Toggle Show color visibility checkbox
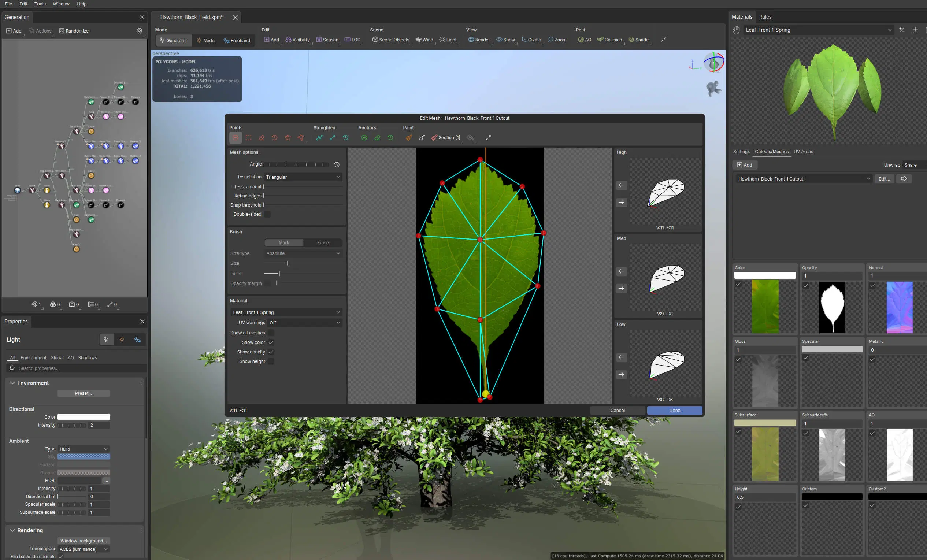This screenshot has height=560, width=927. 271,342
